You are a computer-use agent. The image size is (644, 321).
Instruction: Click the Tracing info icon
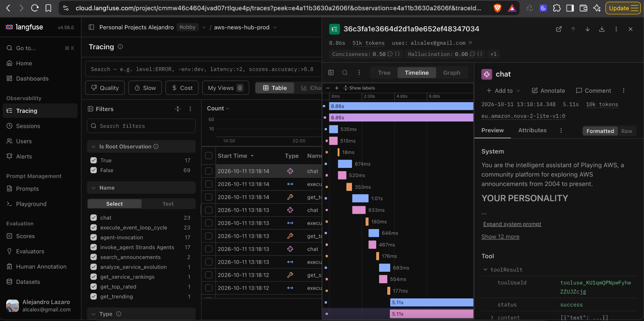tap(120, 47)
